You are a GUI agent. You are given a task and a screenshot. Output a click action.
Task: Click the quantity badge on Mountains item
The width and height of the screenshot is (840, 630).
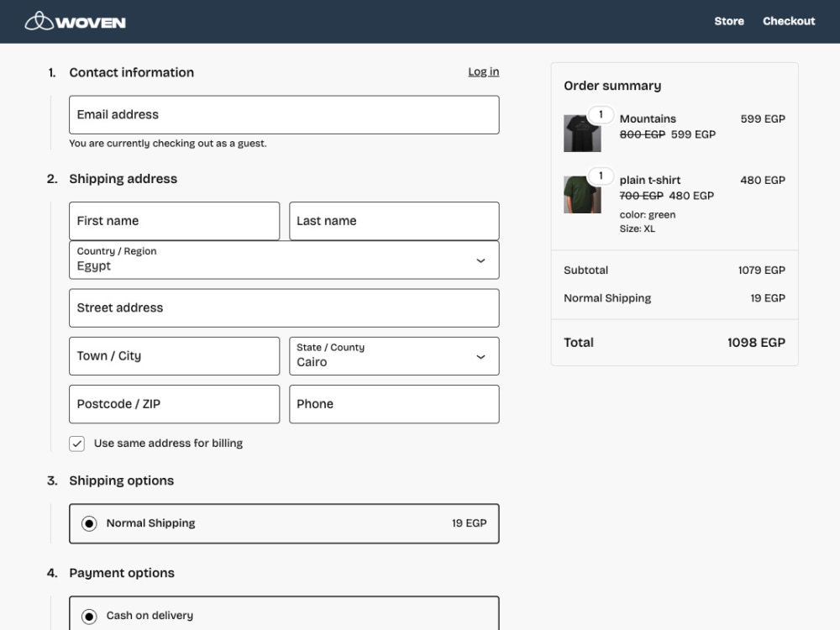(601, 114)
